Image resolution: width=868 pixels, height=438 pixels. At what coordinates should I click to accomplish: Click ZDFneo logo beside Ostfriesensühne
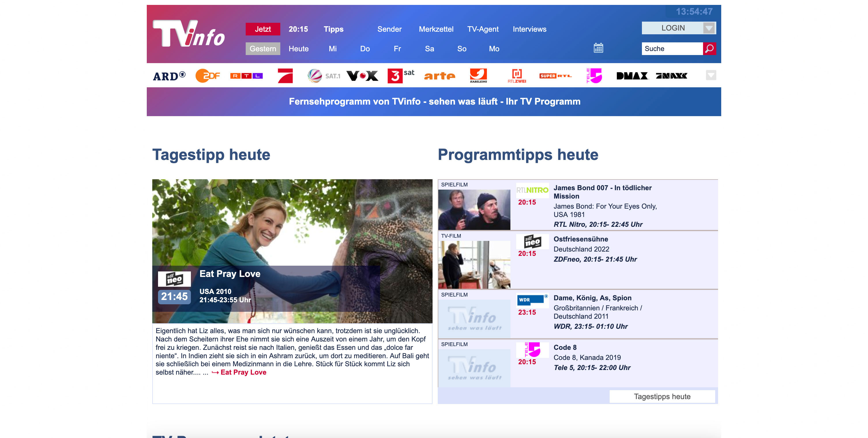532,241
